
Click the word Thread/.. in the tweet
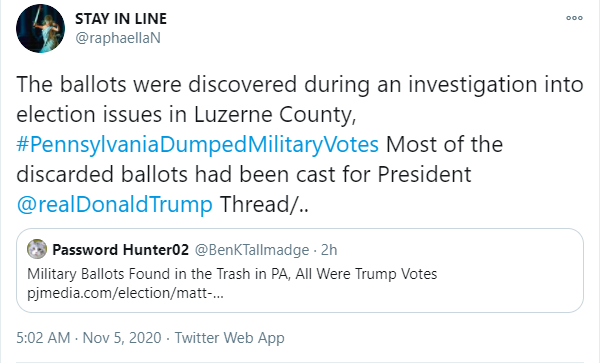coord(264,204)
